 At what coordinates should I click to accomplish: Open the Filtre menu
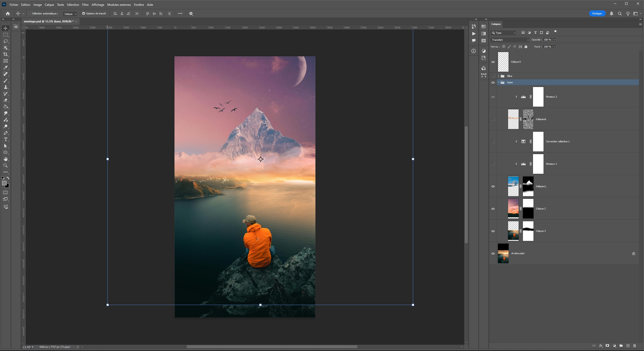click(85, 5)
